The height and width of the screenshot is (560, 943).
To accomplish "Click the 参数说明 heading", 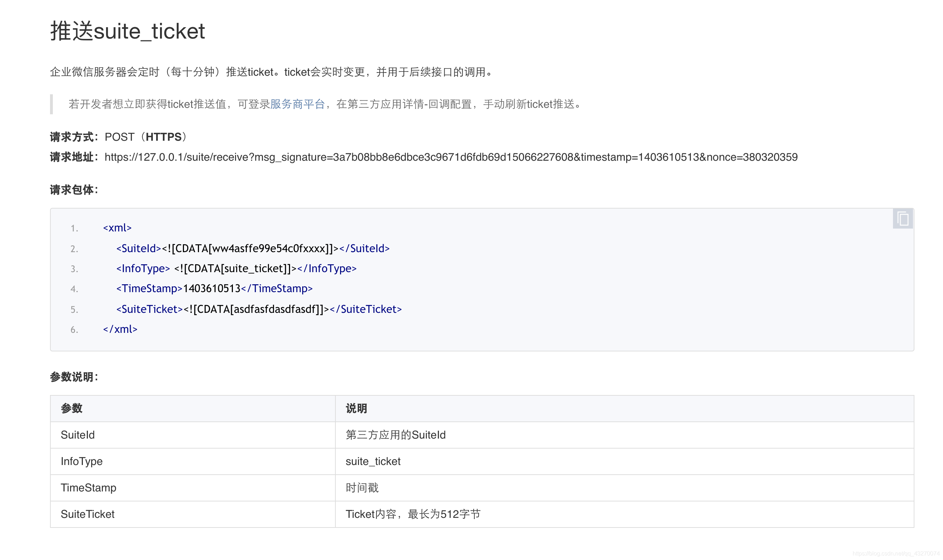I will (74, 377).
